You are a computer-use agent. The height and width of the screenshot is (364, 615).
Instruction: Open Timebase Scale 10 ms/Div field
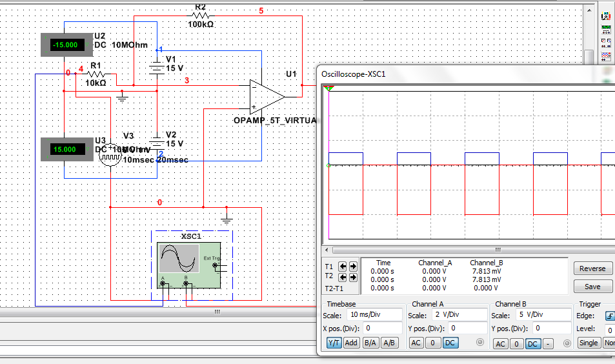click(374, 314)
